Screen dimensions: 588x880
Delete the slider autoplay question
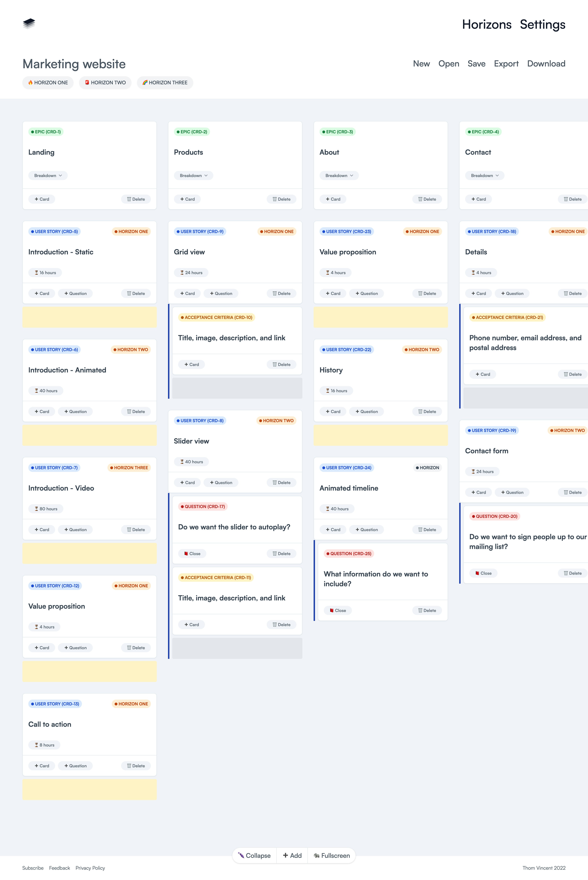(281, 554)
